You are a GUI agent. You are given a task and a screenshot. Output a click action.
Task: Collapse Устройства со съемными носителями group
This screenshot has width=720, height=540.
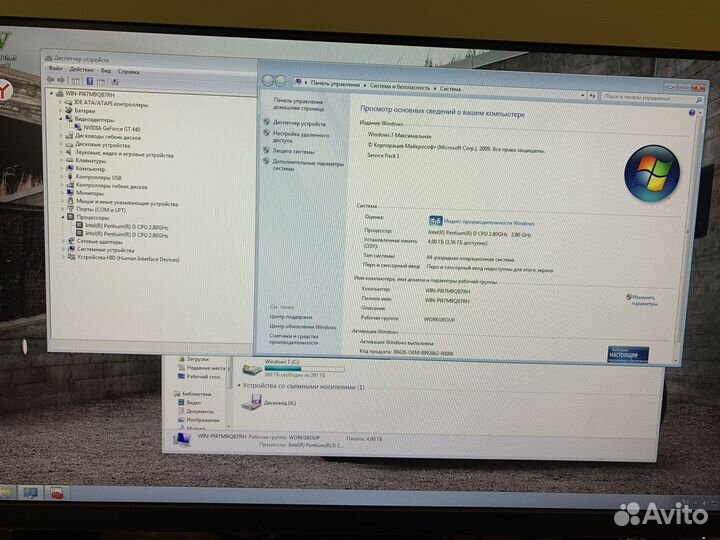click(239, 386)
